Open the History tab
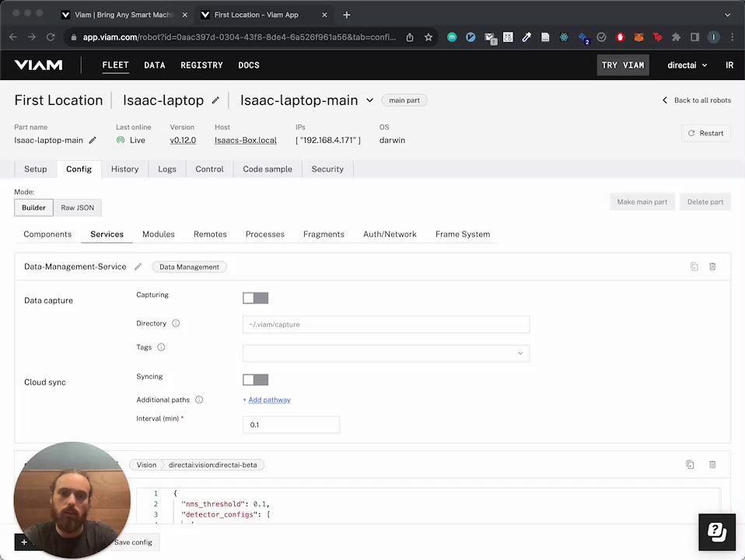The image size is (745, 560). pos(124,170)
